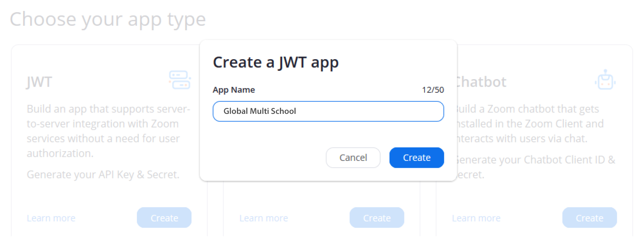The width and height of the screenshot is (644, 237).
Task: Click the Create button on Chatbot card
Action: point(589,218)
